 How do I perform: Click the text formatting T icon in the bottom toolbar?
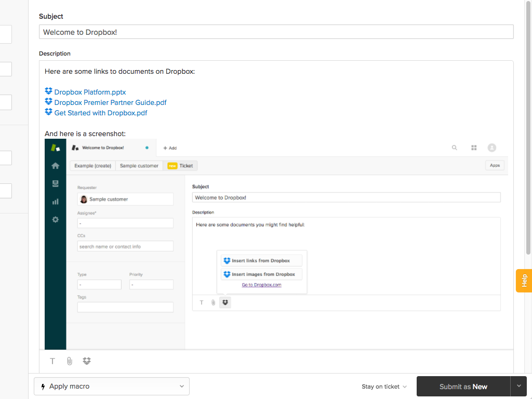pyautogui.click(x=52, y=361)
